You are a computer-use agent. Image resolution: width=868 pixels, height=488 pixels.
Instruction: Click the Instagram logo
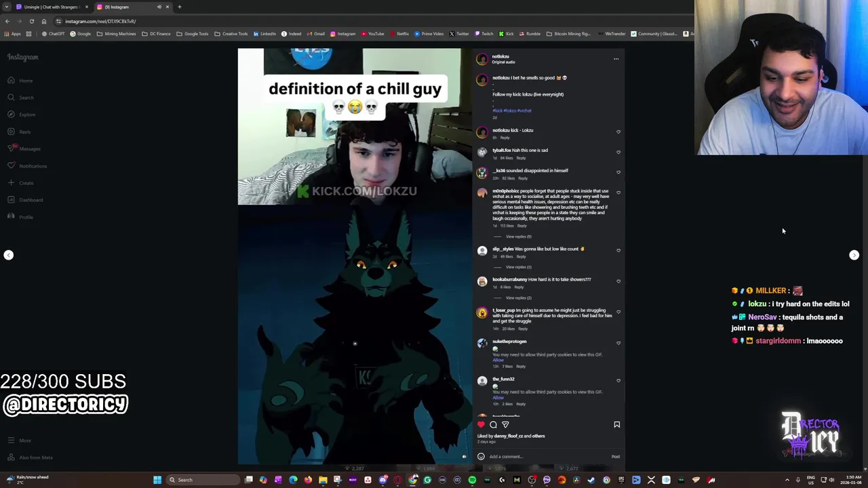(x=23, y=57)
